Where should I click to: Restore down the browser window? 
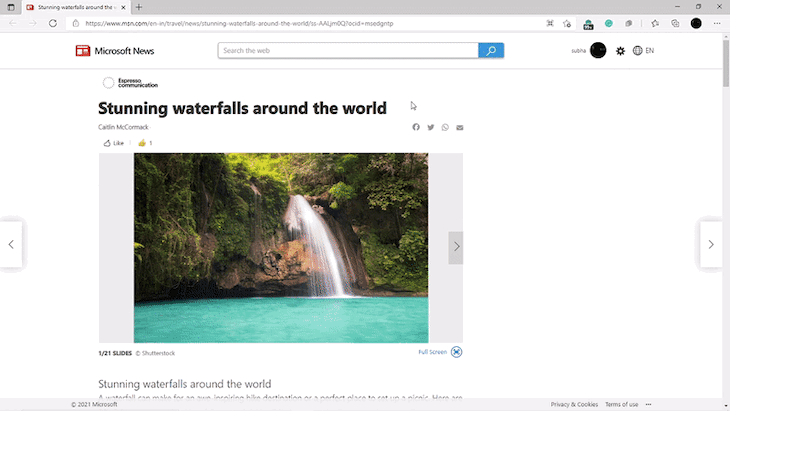[x=698, y=7]
